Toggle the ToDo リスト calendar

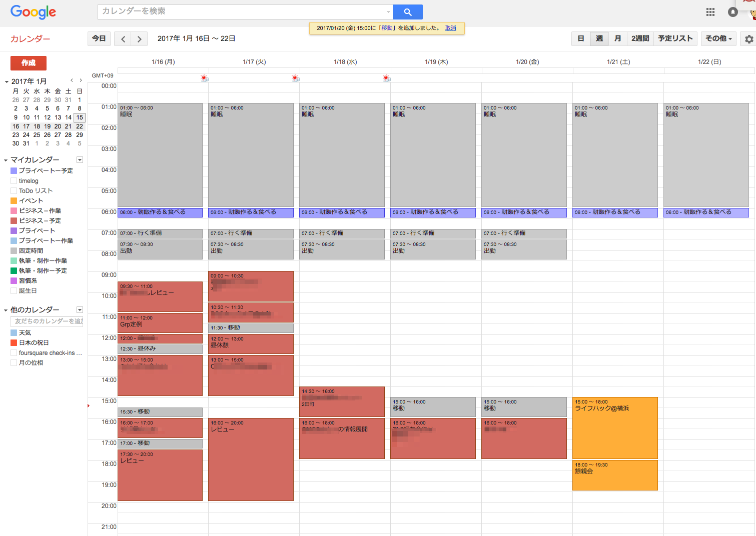click(x=14, y=191)
